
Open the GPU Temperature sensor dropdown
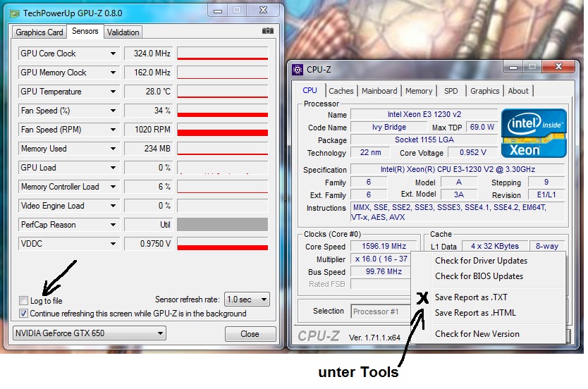tap(113, 92)
